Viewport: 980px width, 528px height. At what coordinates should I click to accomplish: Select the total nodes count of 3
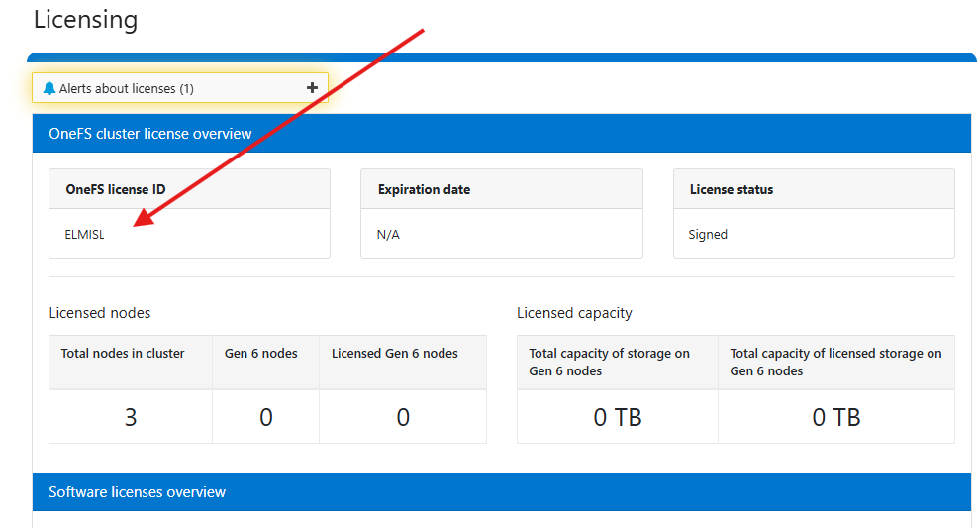pyautogui.click(x=131, y=417)
